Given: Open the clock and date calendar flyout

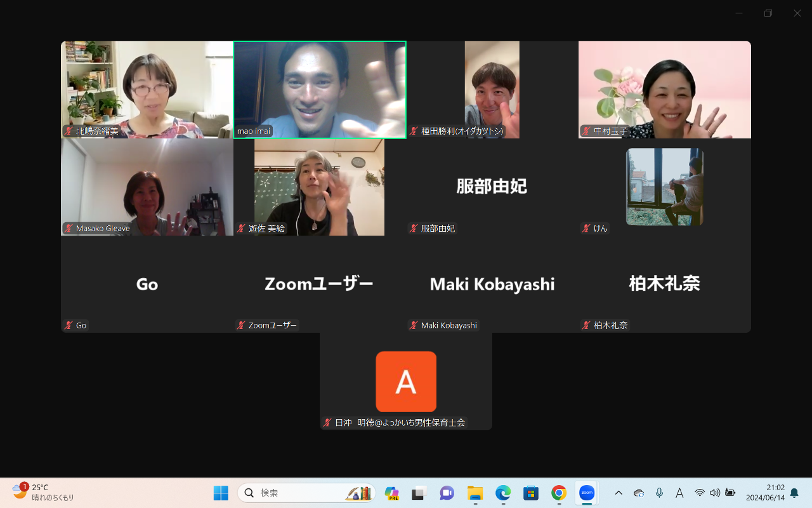Looking at the screenshot, I should (x=766, y=493).
